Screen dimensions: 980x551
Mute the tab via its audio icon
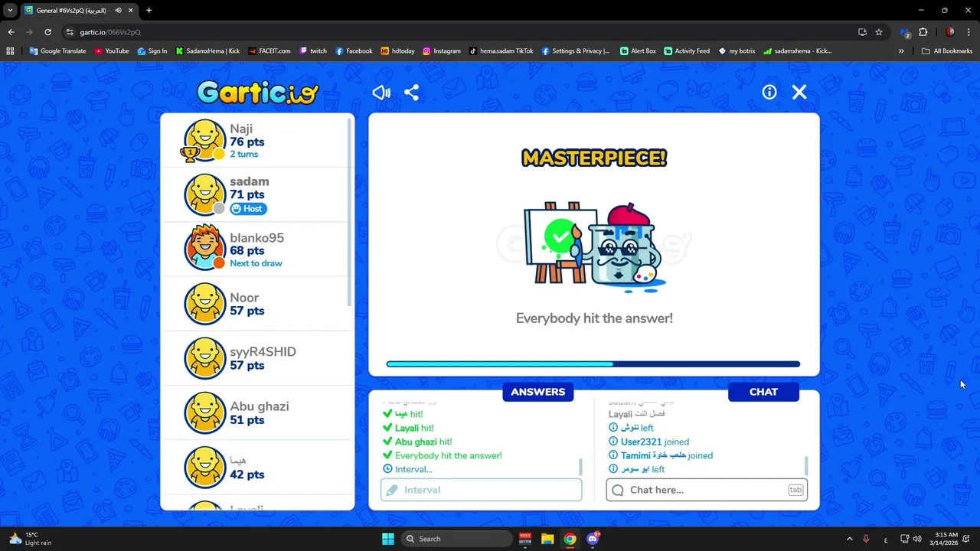click(x=118, y=11)
